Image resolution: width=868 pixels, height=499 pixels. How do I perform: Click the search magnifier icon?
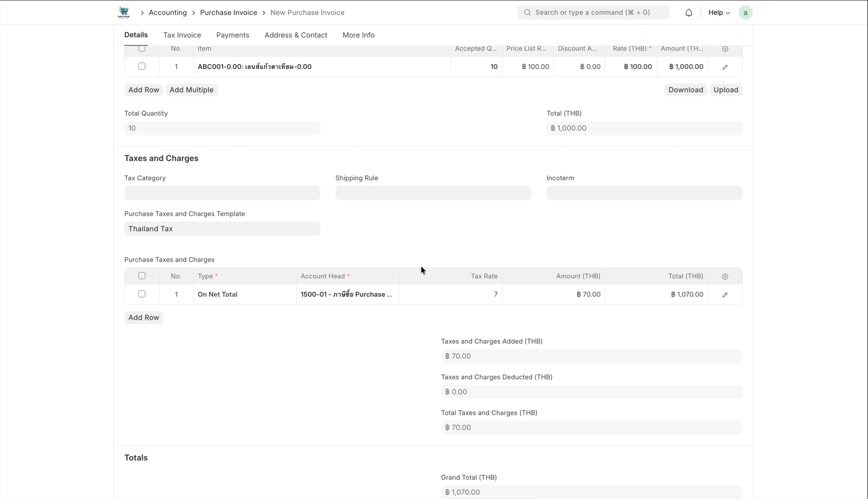click(x=527, y=13)
